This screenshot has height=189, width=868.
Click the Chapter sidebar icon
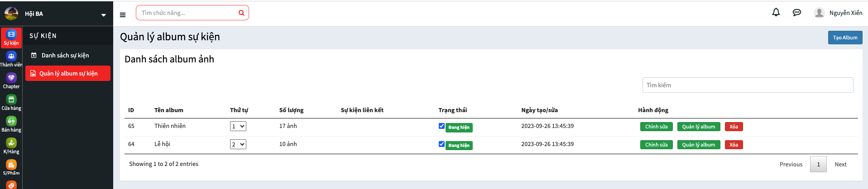pyautogui.click(x=11, y=81)
